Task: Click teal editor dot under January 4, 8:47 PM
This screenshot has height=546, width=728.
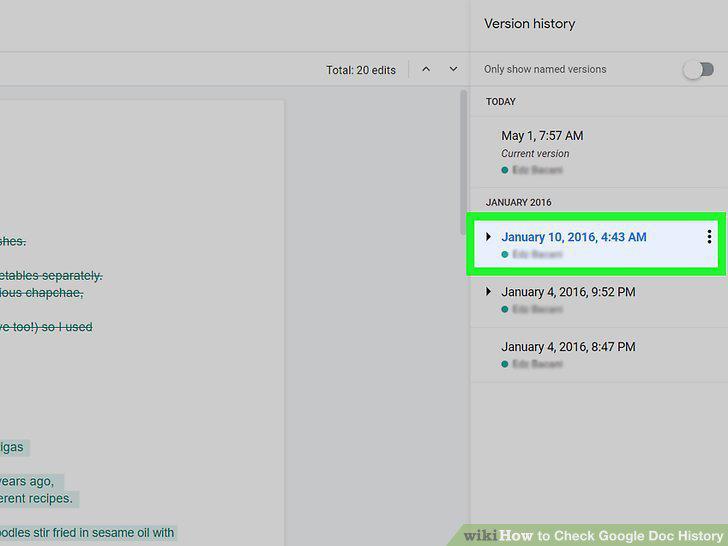Action: click(x=505, y=364)
